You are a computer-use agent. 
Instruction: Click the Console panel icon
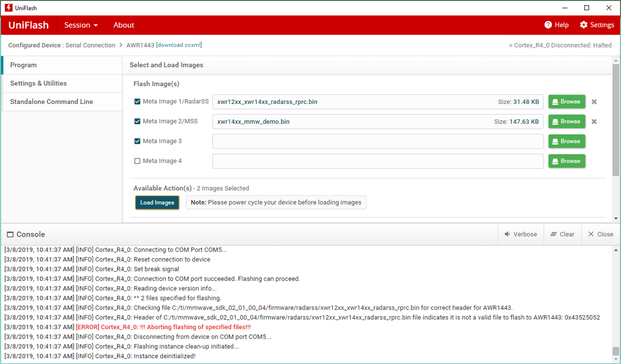tap(10, 234)
